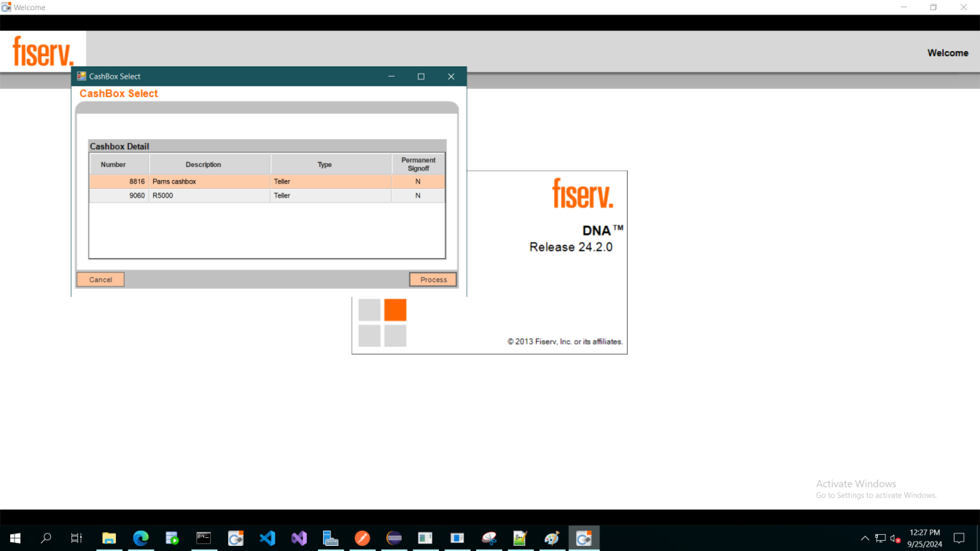This screenshot has height=551, width=980.
Task: Click the network icon in system tray
Action: click(880, 539)
